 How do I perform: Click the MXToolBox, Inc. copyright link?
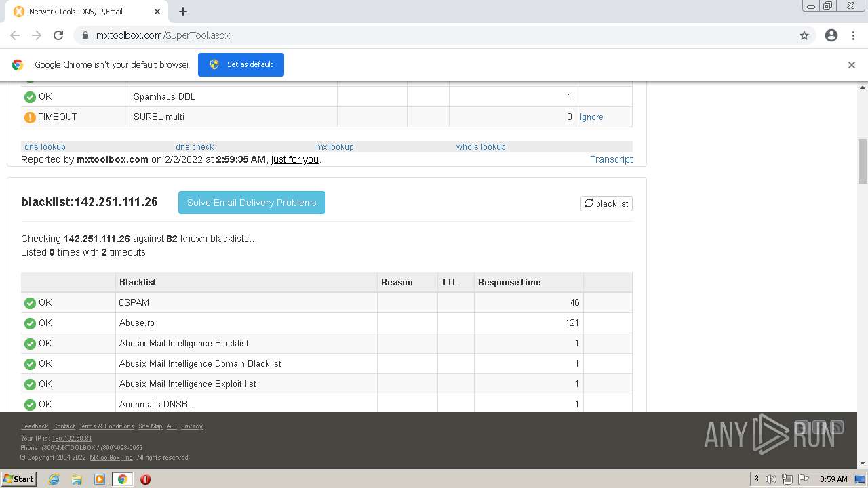(x=111, y=457)
